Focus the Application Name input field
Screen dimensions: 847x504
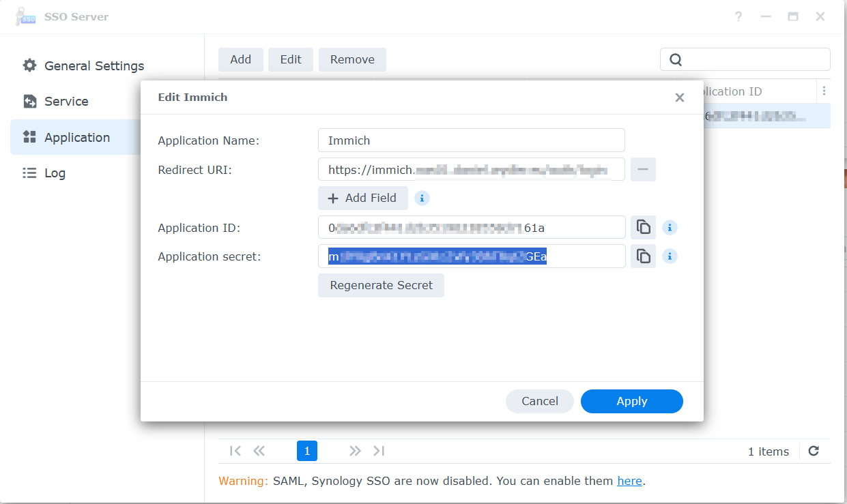[472, 140]
